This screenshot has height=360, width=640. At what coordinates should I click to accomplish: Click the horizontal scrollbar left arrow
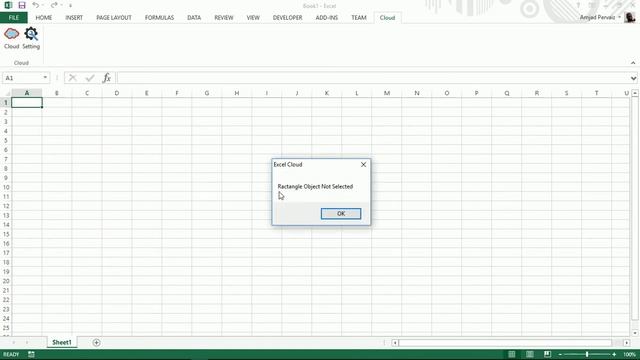tap(395, 343)
